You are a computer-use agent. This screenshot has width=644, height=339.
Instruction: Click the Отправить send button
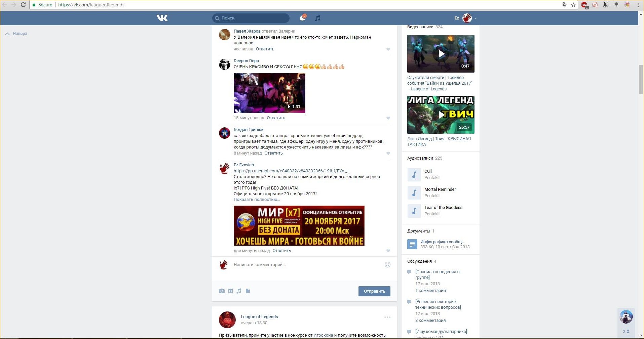(x=374, y=291)
